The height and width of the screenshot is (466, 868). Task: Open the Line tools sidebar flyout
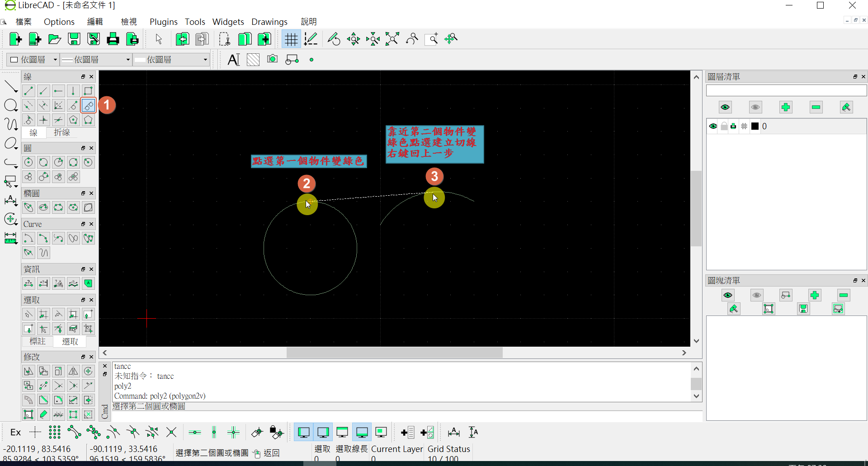pos(11,86)
